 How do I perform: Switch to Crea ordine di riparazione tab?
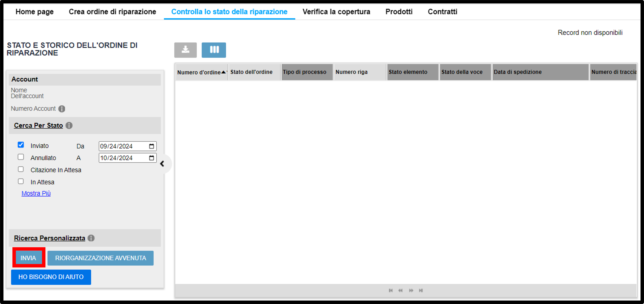(x=112, y=12)
